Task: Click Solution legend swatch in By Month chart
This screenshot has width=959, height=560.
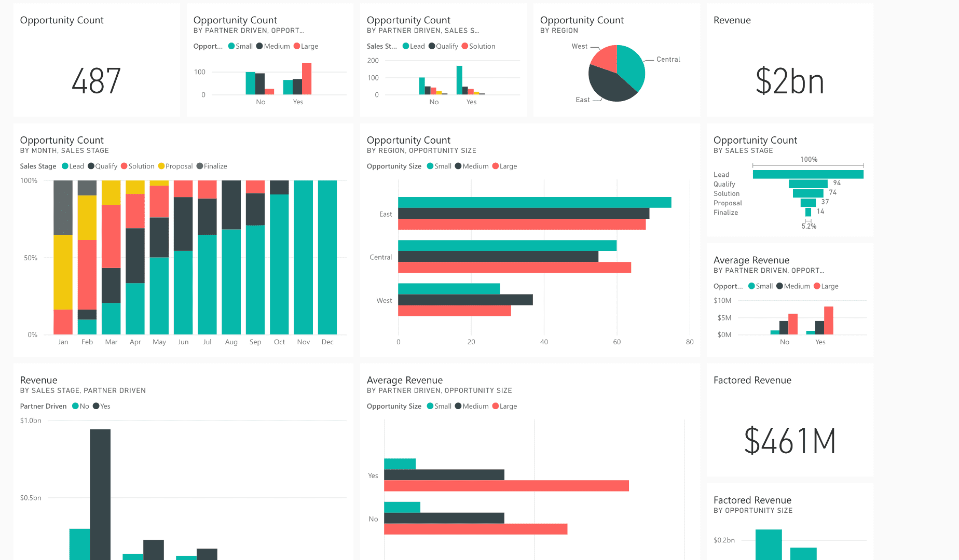Action: [124, 166]
